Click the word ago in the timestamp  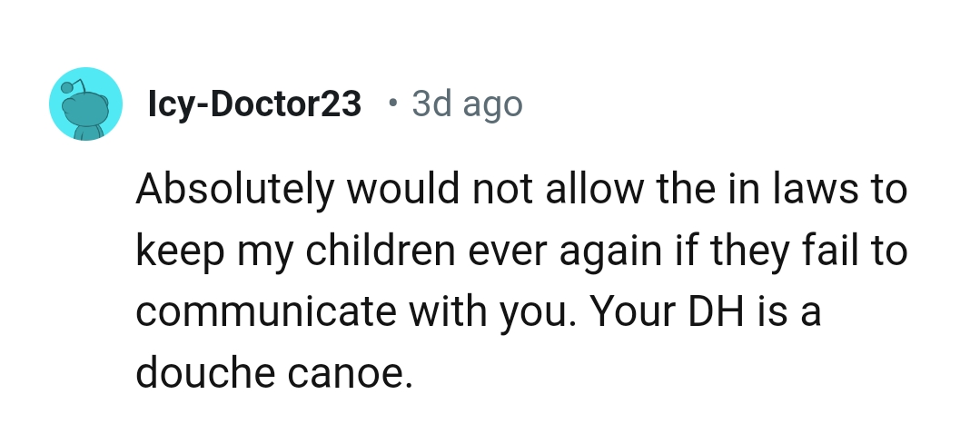tap(492, 106)
